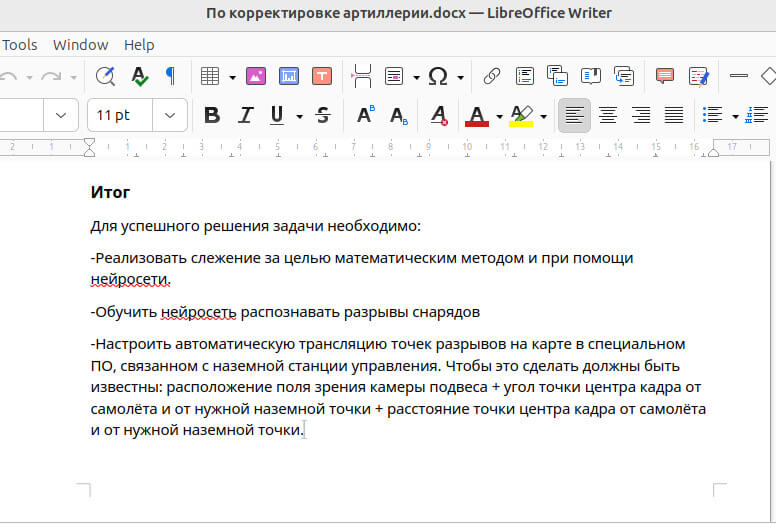Insert cross-reference icon
Viewport: 776px width, 524px height.
coord(624,76)
